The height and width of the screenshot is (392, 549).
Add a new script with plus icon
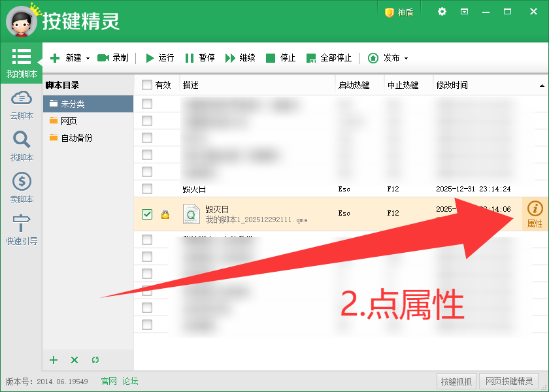[x=53, y=360]
